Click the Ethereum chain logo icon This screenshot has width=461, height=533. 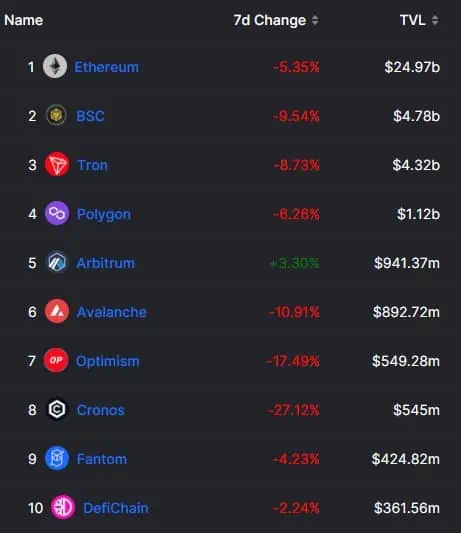[x=55, y=66]
